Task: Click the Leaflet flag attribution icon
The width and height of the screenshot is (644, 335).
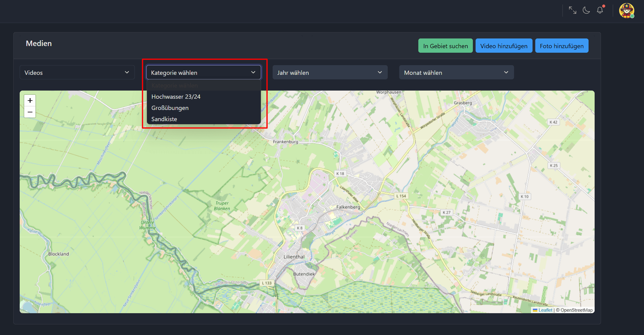Action: point(535,310)
